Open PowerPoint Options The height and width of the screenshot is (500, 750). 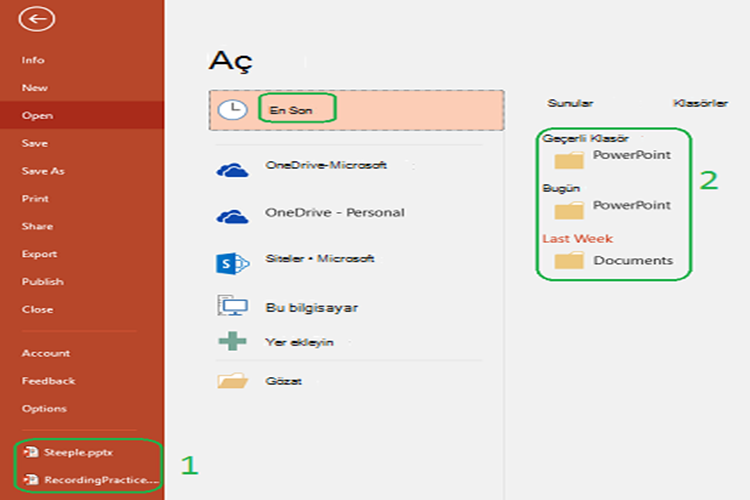[44, 409]
